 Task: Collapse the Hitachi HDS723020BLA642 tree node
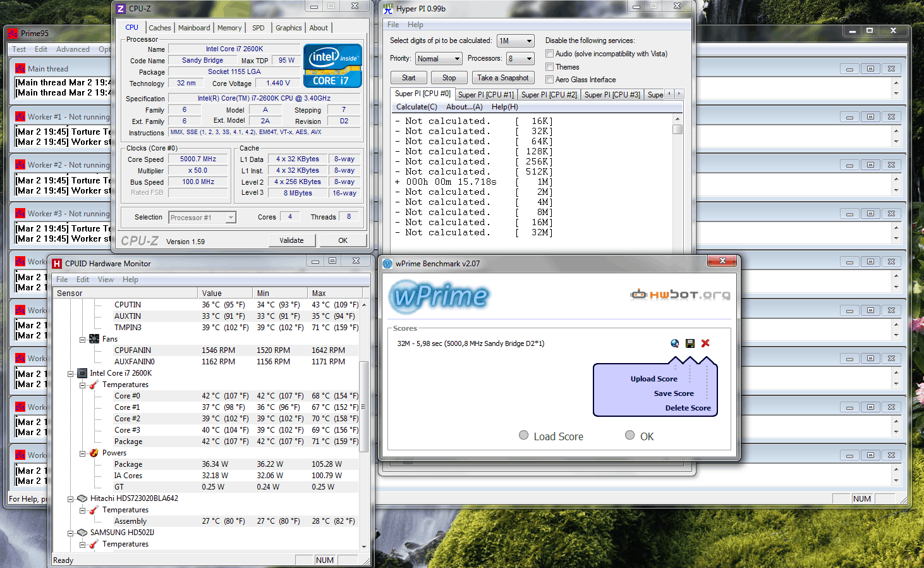click(x=71, y=498)
